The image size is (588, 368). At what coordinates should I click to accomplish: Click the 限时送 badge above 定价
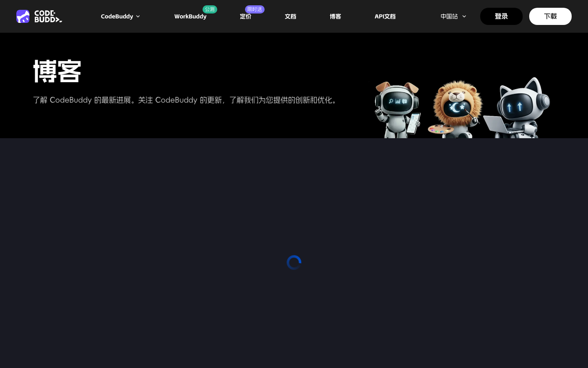pyautogui.click(x=255, y=9)
